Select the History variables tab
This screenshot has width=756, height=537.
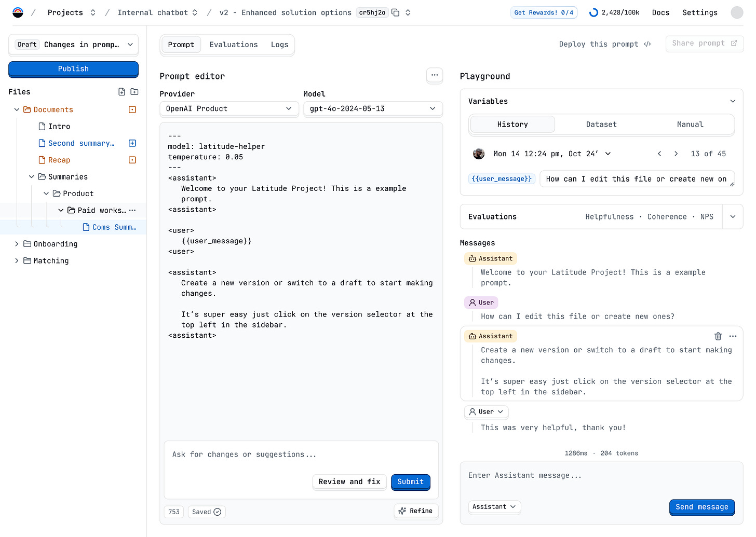click(512, 125)
